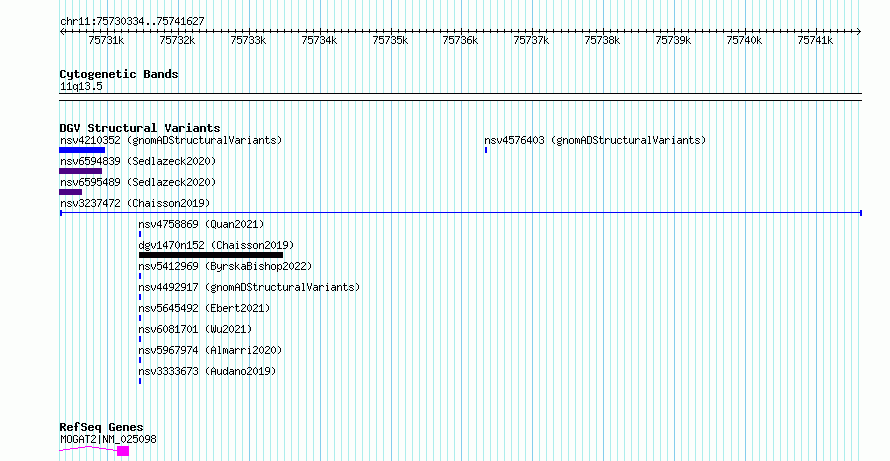This screenshot has height=461, width=890.
Task: Click the 11q13.5 cytogenetic band bar
Action: (x=460, y=97)
